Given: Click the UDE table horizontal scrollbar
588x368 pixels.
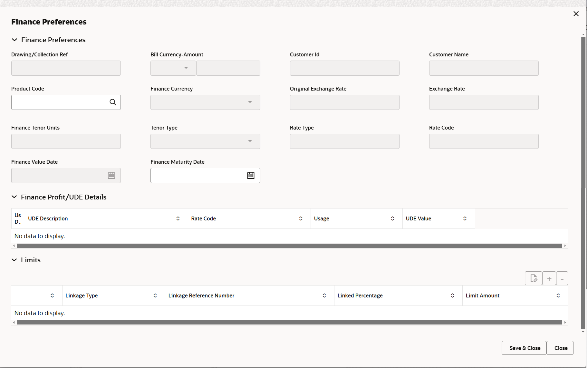Looking at the screenshot, I should [289, 246].
